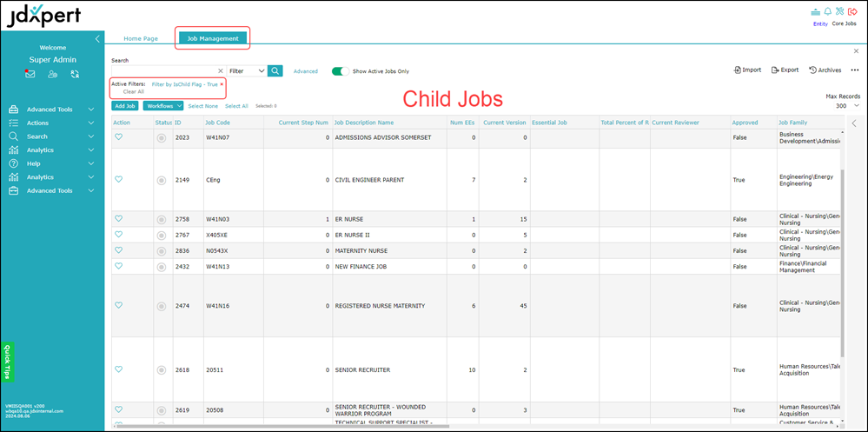The width and height of the screenshot is (868, 432).
Task: Favorite the ER NURSE II job heart
Action: click(x=118, y=235)
